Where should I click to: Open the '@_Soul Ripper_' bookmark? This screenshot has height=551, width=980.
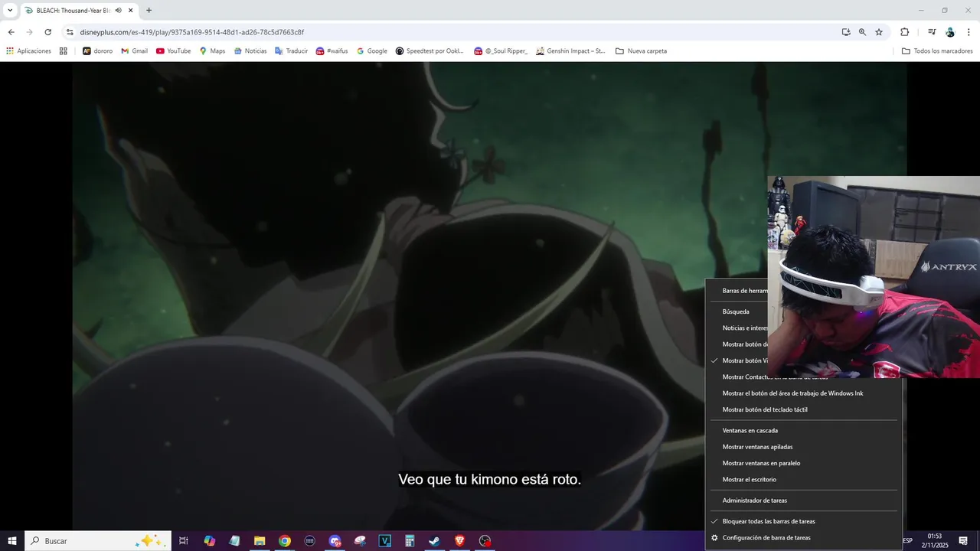501,51
